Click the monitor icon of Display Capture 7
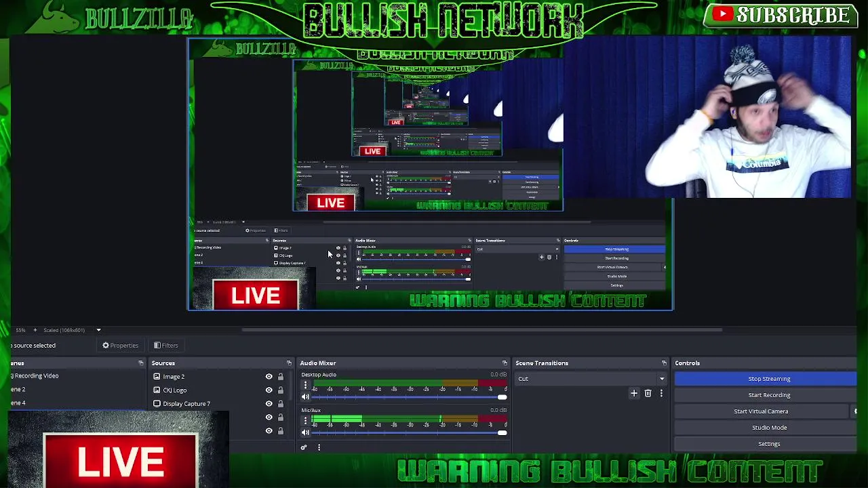Viewport: 868px width, 488px height. (x=157, y=404)
